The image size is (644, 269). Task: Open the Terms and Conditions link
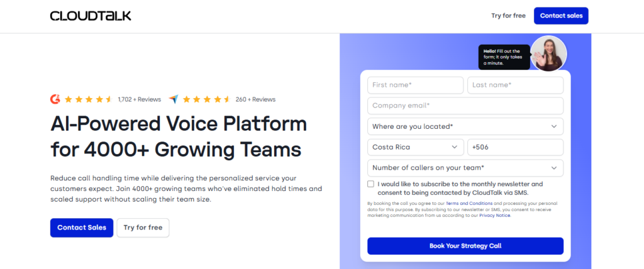[469, 203]
